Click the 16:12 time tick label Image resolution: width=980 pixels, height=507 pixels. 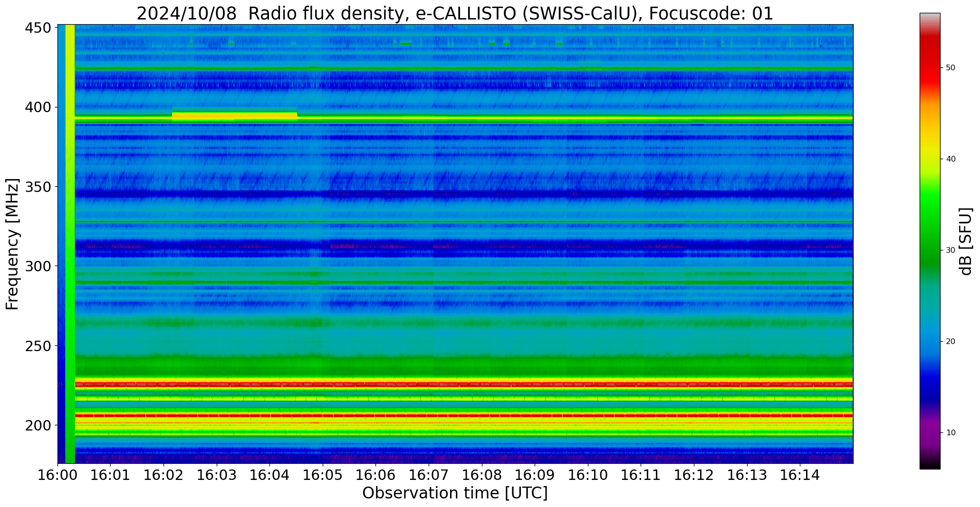(694, 475)
